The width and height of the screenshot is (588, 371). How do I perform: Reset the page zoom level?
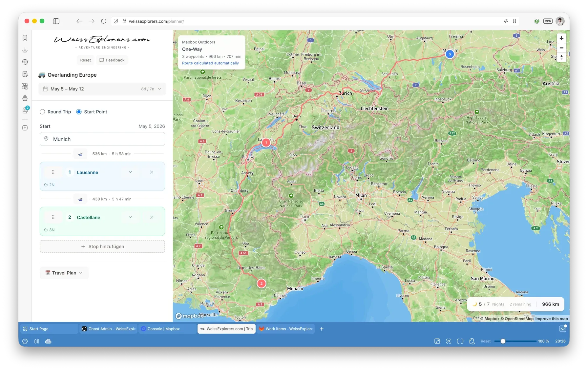pos(486,341)
